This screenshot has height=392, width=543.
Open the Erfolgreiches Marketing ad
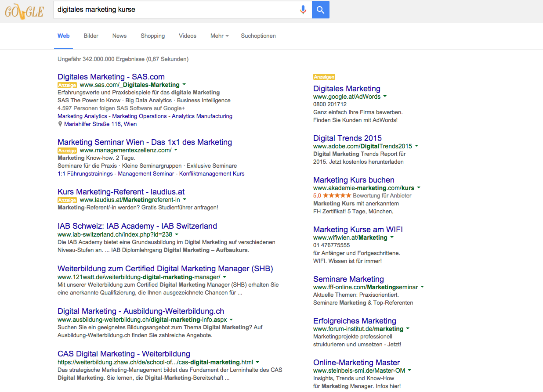point(355,321)
